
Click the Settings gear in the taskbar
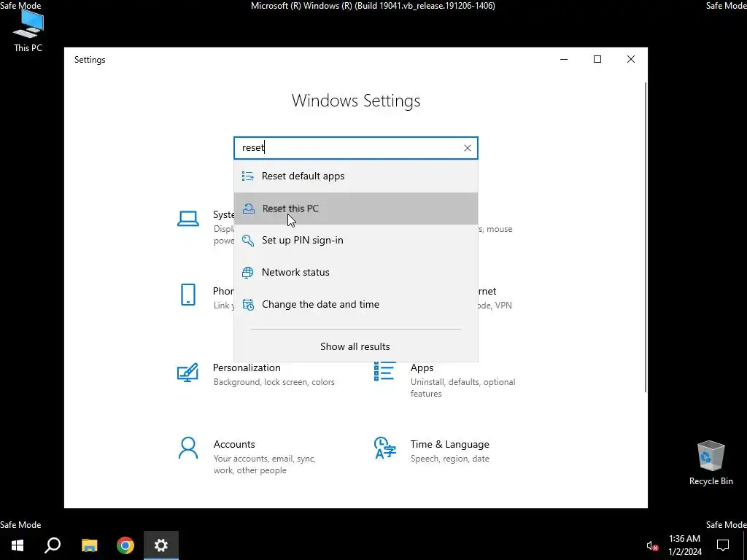161,545
